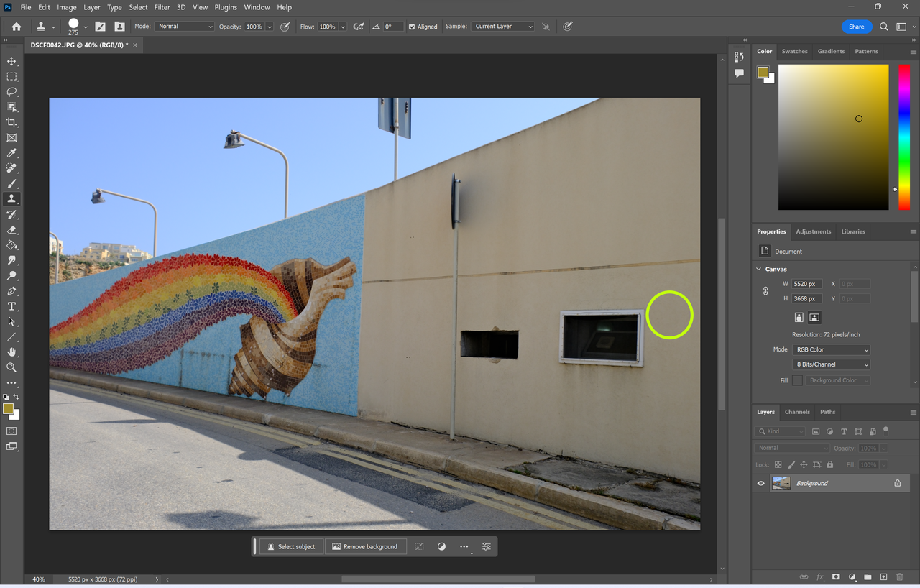This screenshot has width=920, height=588.
Task: Click the Select subject button
Action: [291, 546]
